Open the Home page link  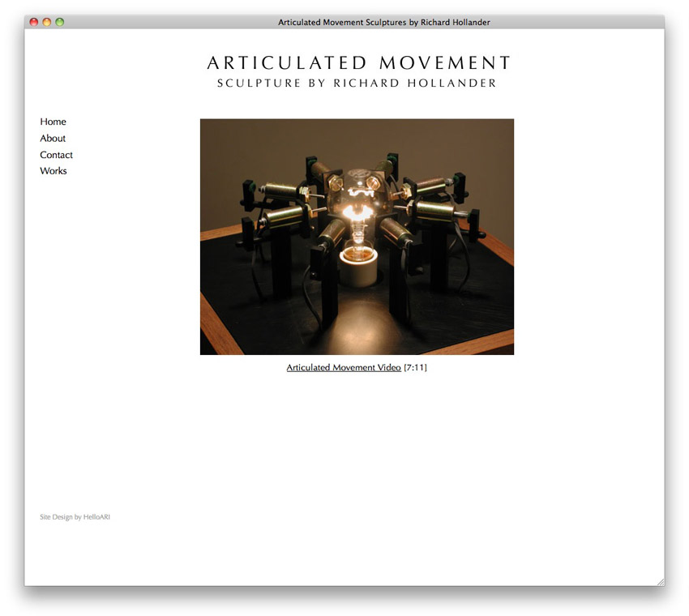(x=53, y=122)
